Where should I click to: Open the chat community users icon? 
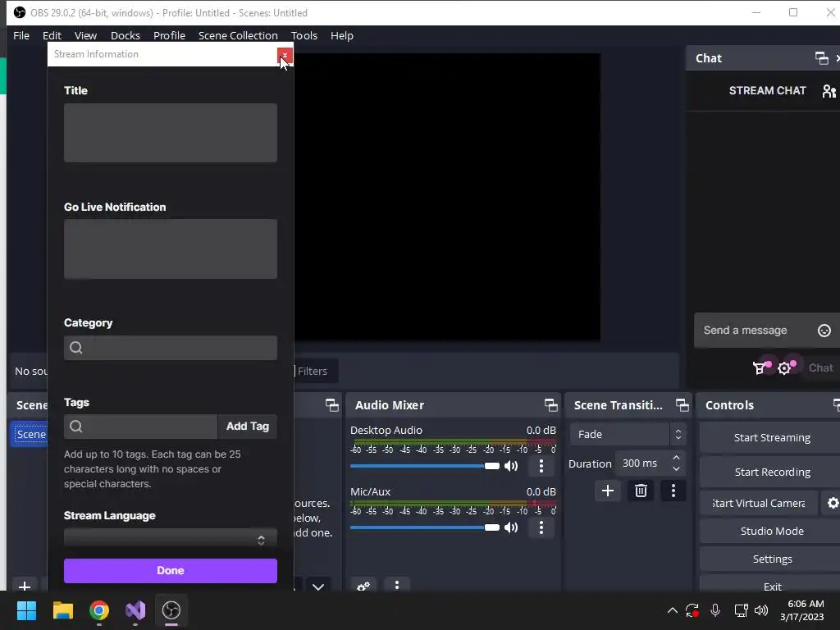tap(829, 91)
